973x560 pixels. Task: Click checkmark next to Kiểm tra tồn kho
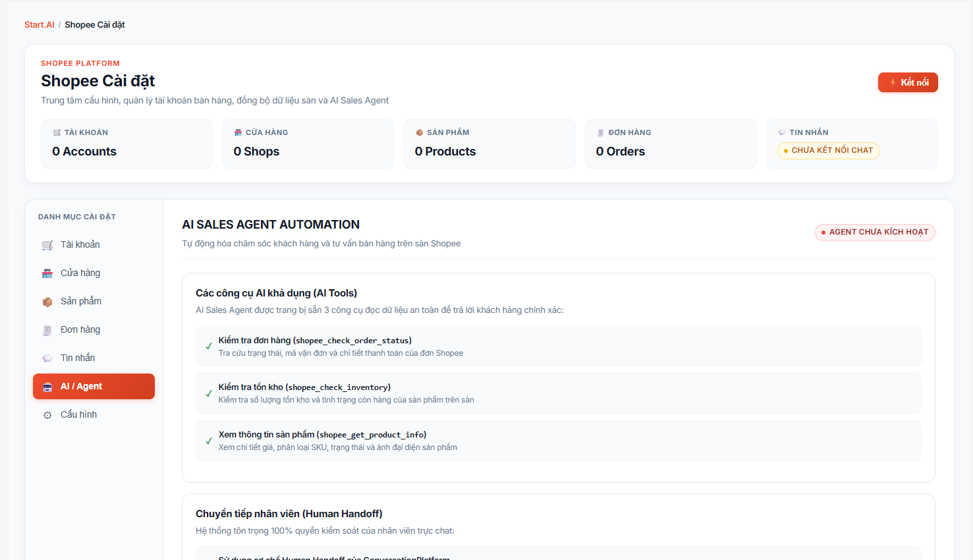(209, 393)
